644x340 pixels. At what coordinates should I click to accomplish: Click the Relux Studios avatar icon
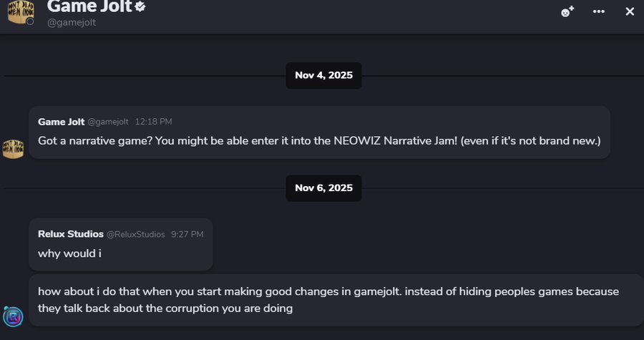tap(13, 316)
